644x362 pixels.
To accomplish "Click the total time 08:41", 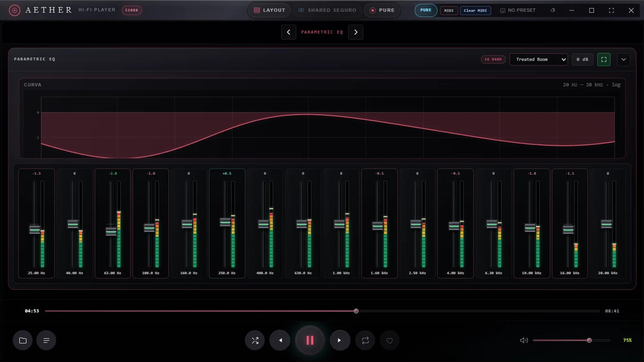I will coord(612,311).
